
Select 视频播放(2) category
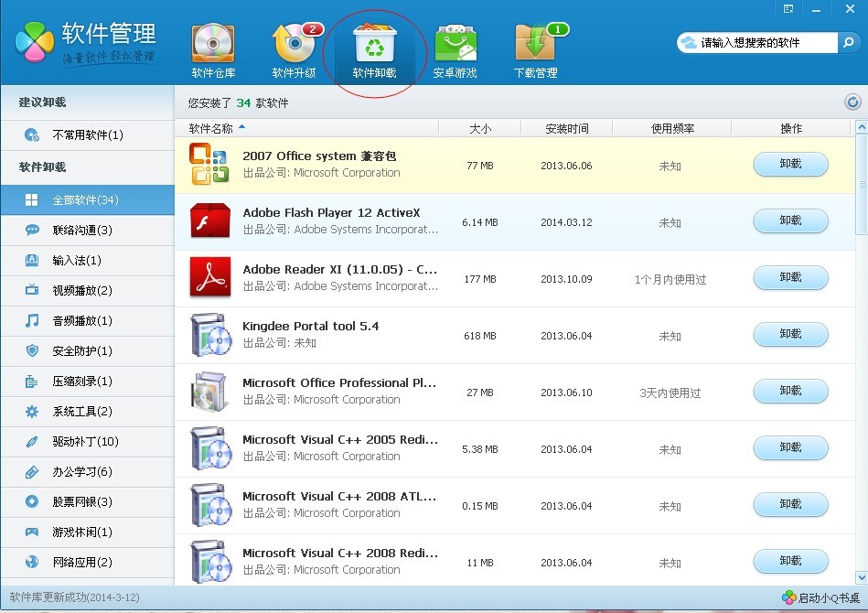point(88,291)
